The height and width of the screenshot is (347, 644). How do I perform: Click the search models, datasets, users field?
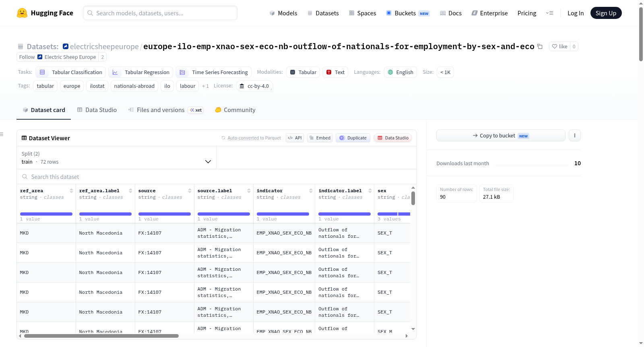click(160, 13)
